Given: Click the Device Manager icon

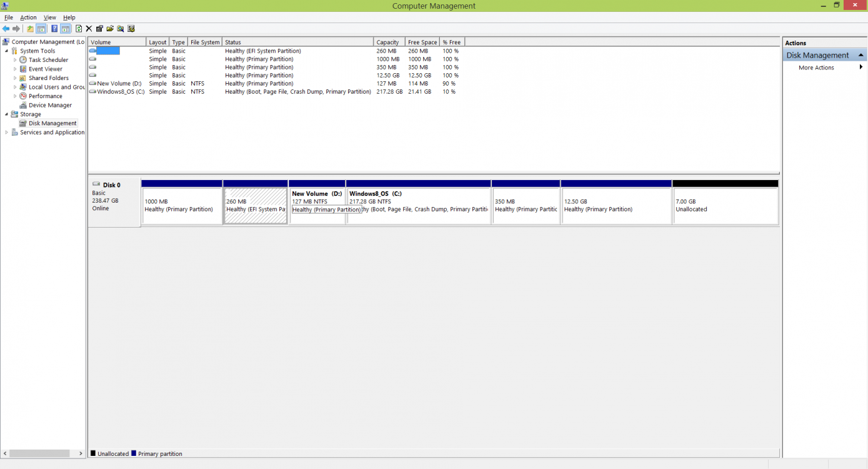Looking at the screenshot, I should 23,105.
